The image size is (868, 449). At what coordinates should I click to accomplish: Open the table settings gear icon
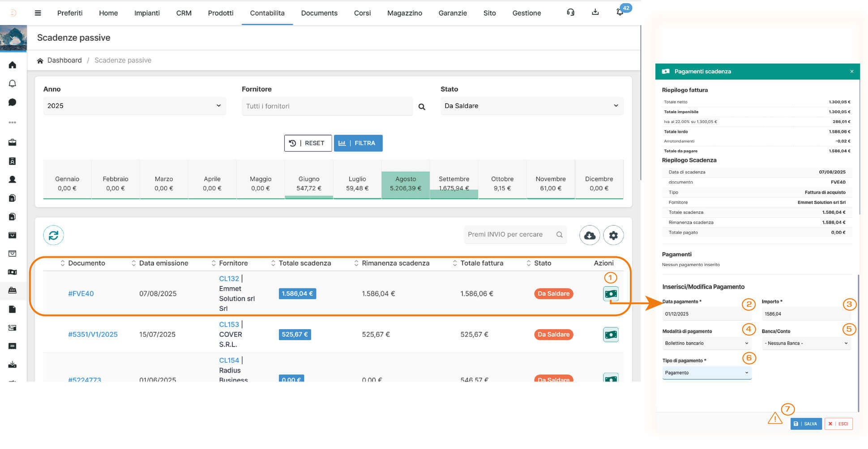tap(613, 235)
